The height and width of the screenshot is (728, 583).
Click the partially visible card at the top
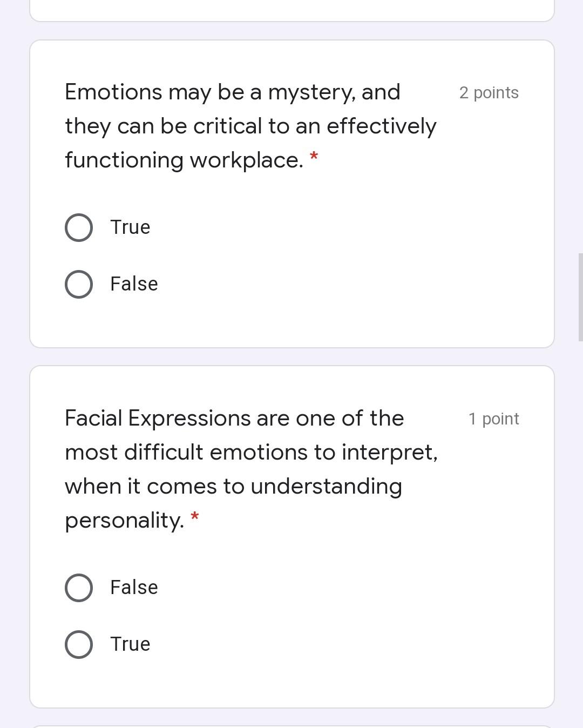point(291,10)
